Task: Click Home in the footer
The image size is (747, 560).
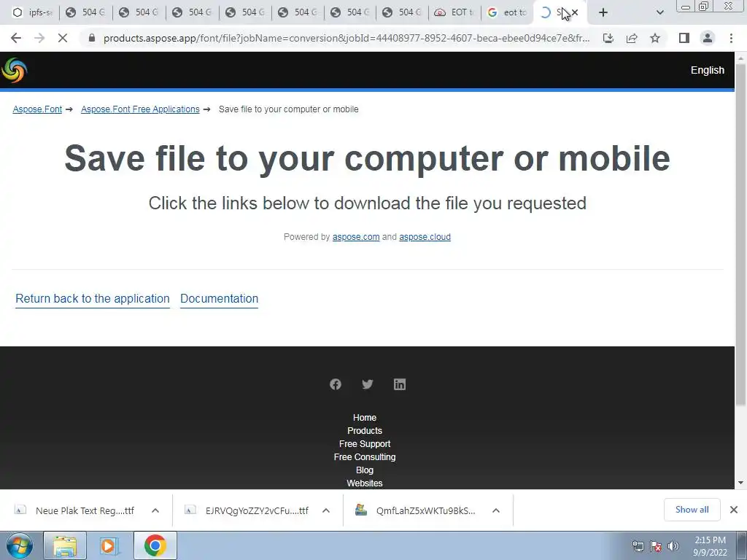Action: click(365, 418)
